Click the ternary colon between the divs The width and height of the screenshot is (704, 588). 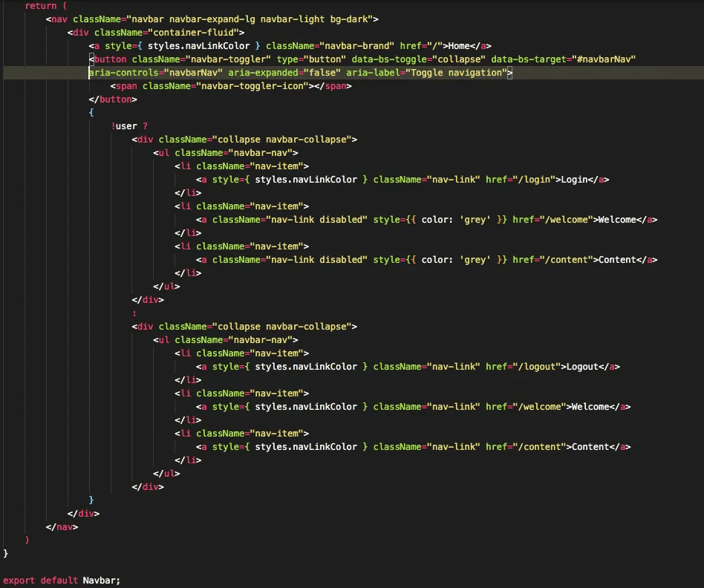coord(134,313)
